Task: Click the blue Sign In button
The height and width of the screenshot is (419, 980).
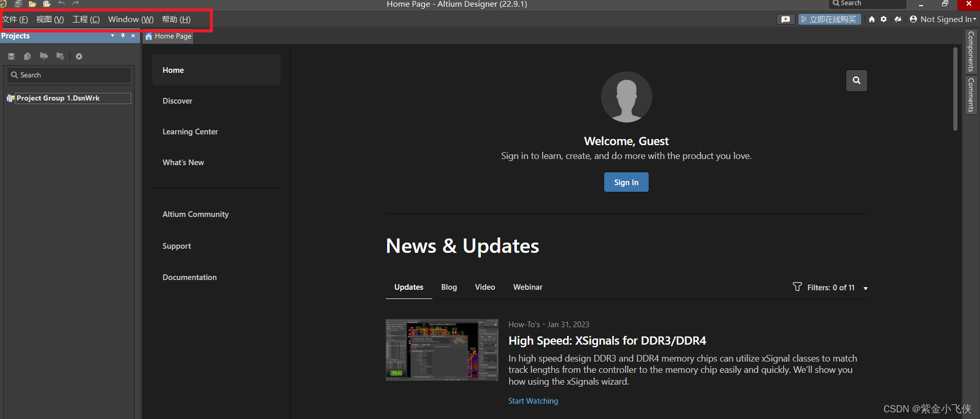Action: [x=626, y=183]
